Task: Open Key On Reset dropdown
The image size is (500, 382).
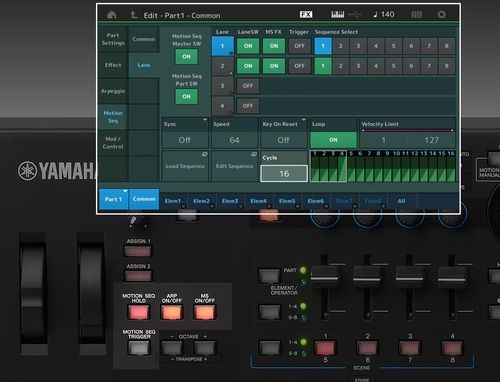Action: 284,133
